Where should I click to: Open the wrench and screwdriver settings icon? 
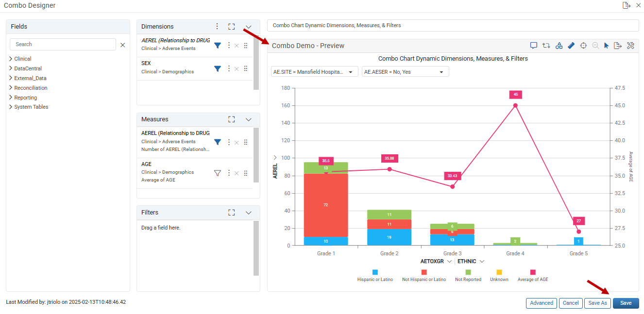pyautogui.click(x=631, y=46)
